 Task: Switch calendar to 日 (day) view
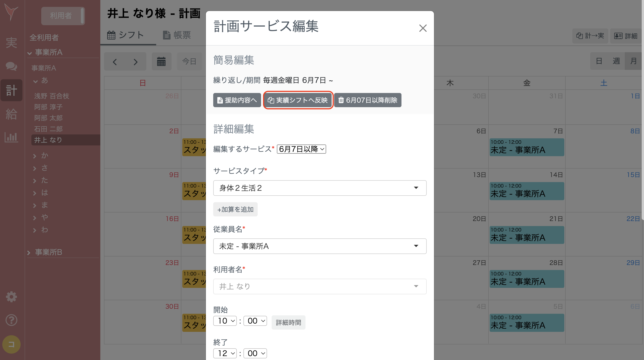599,61
